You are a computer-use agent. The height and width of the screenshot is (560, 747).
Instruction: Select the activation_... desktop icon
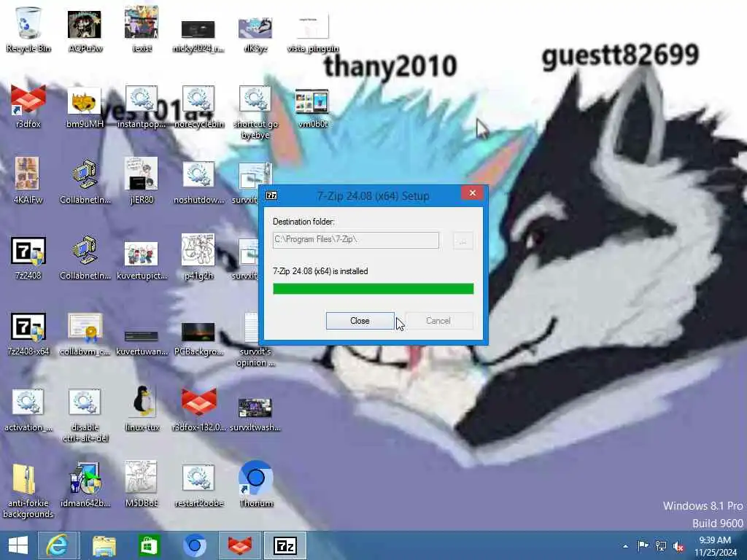click(x=28, y=410)
